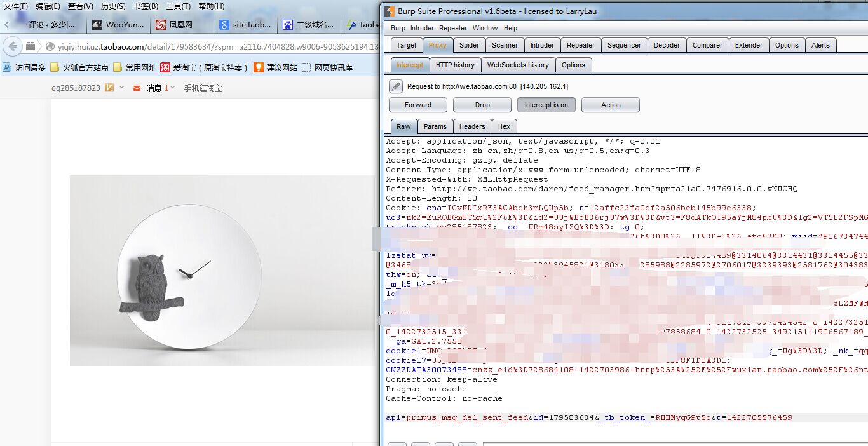The image size is (868, 446).
Task: Switch to the 评论 browser tab
Action: coord(51,25)
